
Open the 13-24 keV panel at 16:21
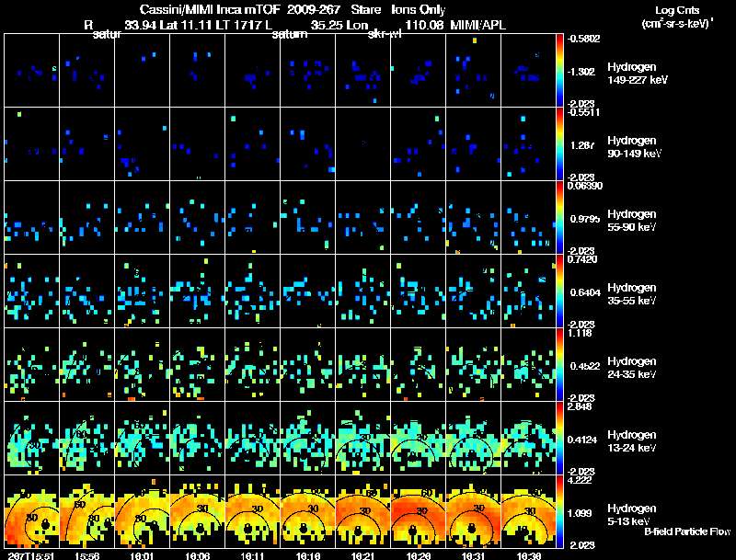point(362,439)
